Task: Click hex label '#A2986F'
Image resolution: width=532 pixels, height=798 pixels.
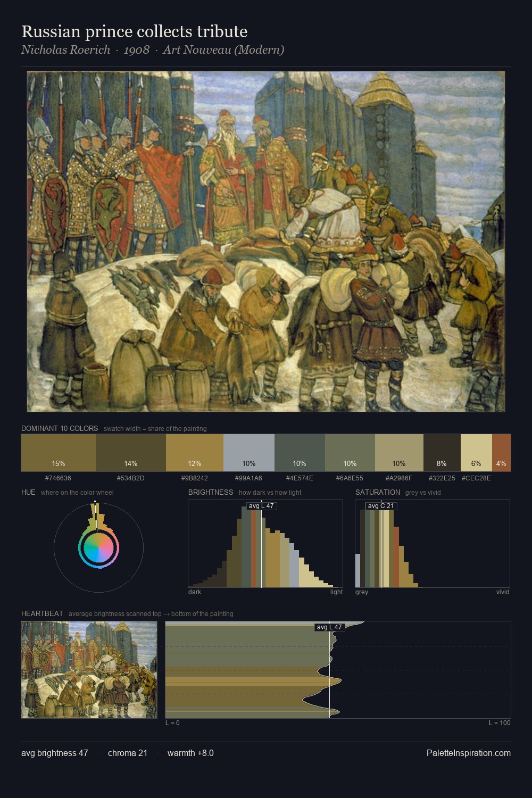Action: (x=399, y=478)
